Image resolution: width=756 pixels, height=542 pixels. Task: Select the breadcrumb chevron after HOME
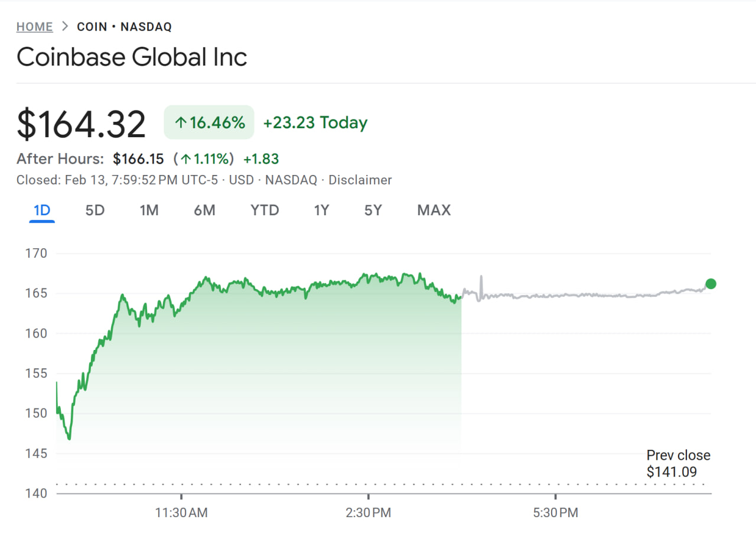point(65,27)
